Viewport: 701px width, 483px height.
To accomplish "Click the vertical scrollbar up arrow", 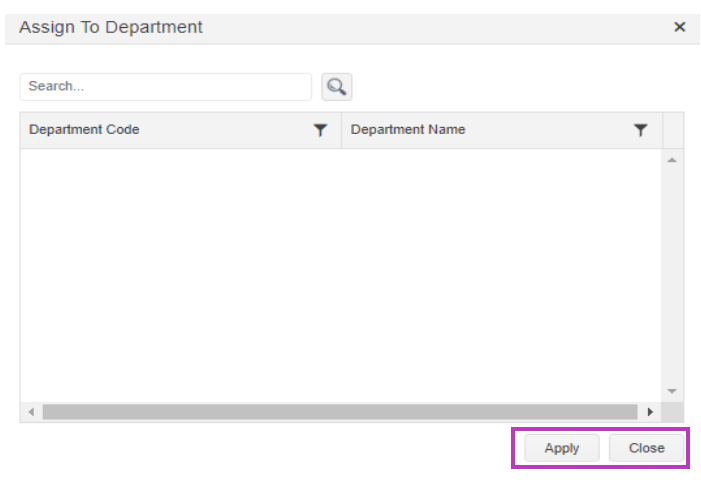I will [x=672, y=160].
